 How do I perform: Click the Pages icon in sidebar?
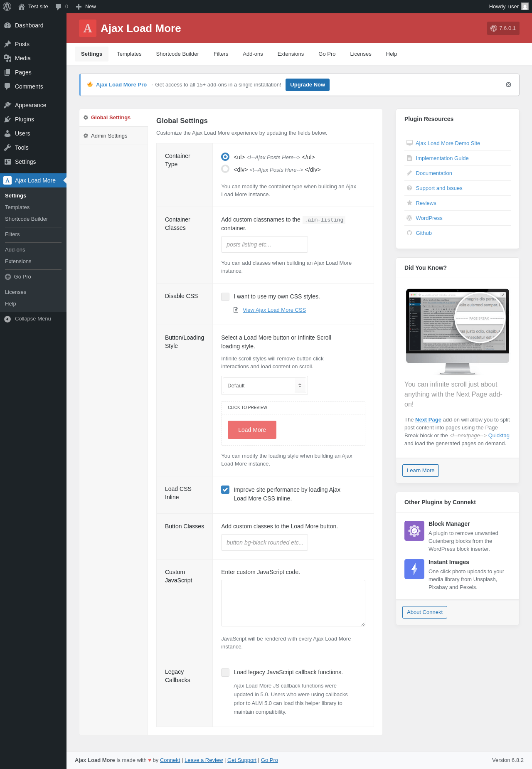coord(7,72)
